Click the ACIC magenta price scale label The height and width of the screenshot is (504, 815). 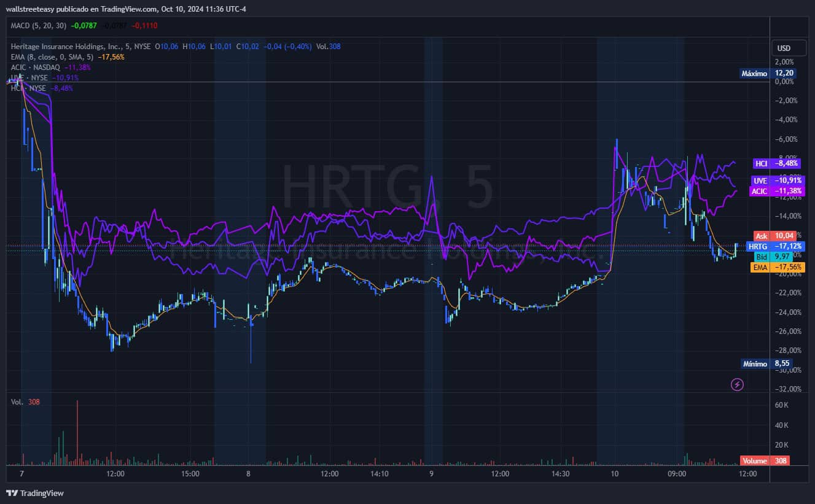coord(776,191)
